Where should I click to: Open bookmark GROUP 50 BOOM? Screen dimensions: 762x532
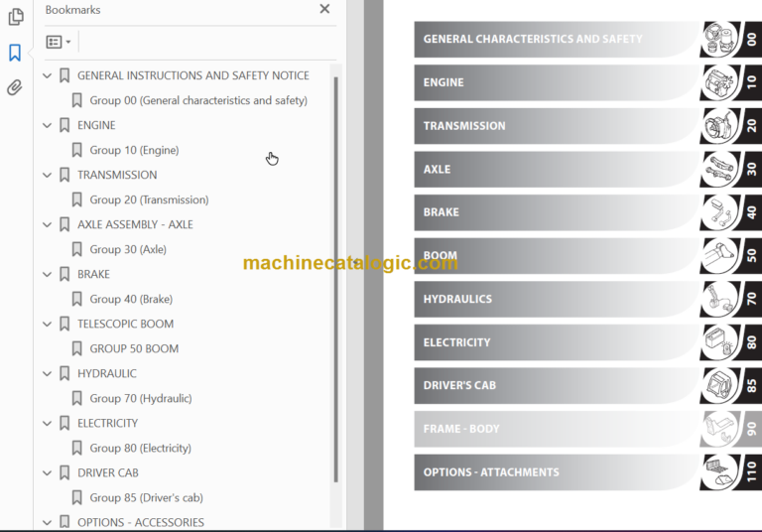tap(134, 348)
